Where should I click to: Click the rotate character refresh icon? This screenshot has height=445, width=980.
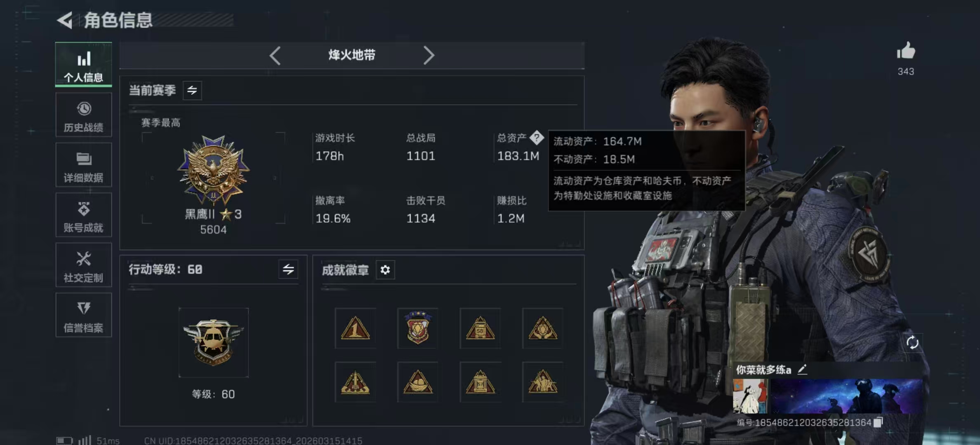coord(912,342)
